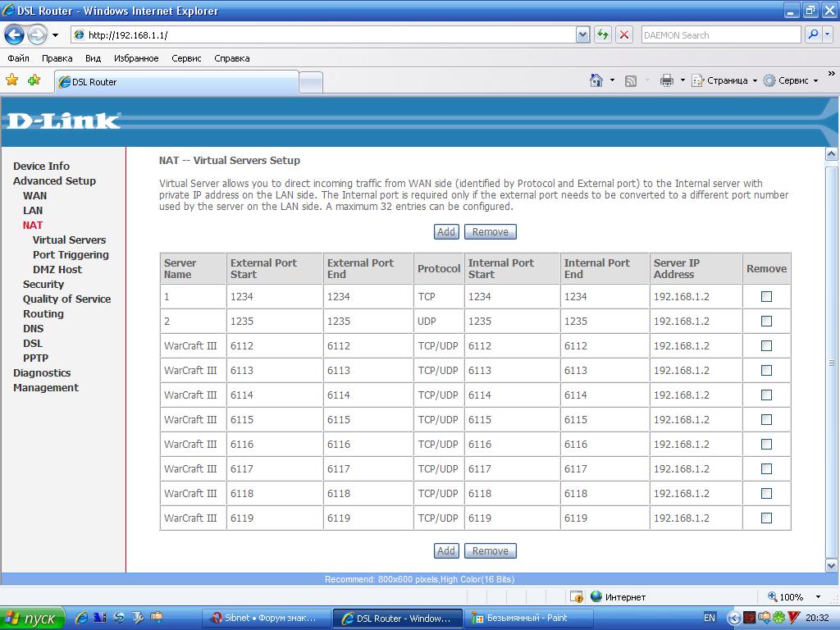This screenshot has height=630, width=840.
Task: Check Remove box for server 1 port 1234
Action: 767,296
